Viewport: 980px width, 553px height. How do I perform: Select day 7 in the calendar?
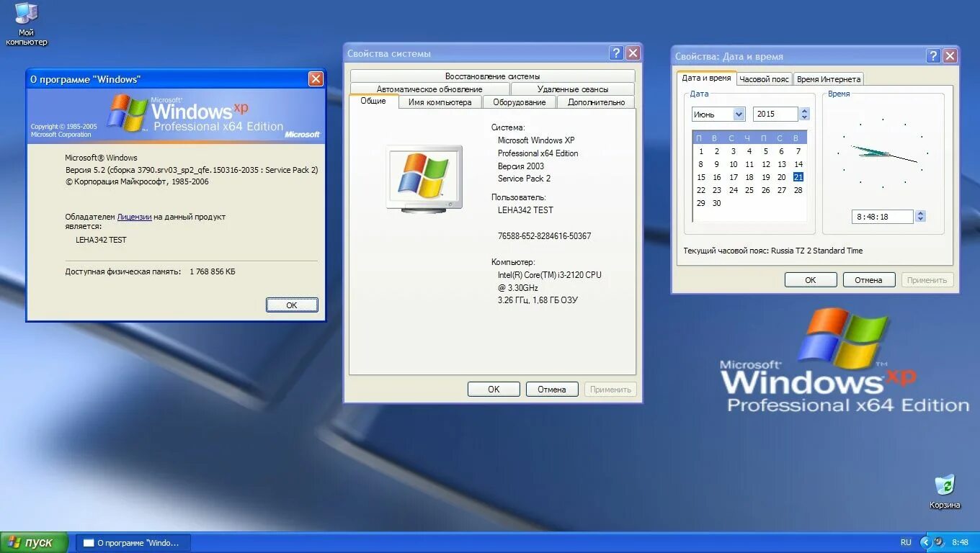798,151
